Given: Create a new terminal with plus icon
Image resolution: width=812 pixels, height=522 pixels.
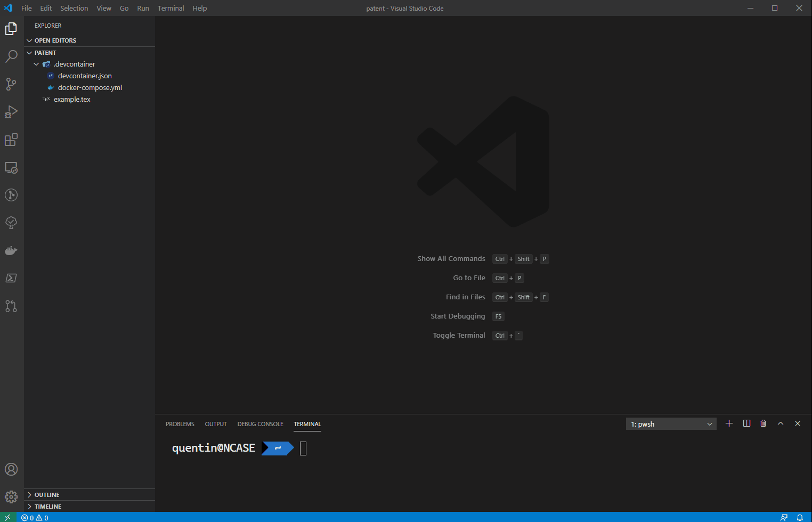Looking at the screenshot, I should [x=729, y=423].
